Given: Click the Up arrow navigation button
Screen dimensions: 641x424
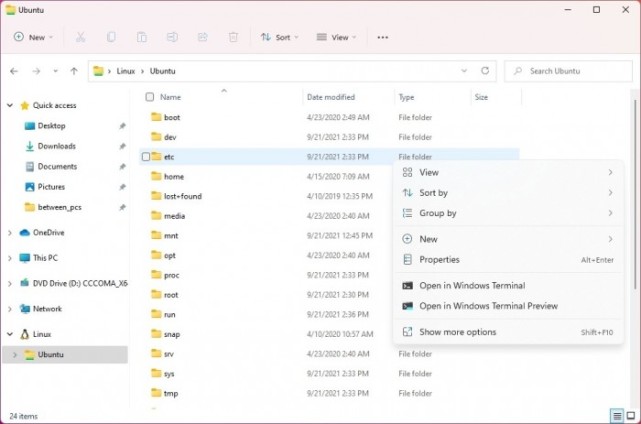Looking at the screenshot, I should pyautogui.click(x=74, y=71).
